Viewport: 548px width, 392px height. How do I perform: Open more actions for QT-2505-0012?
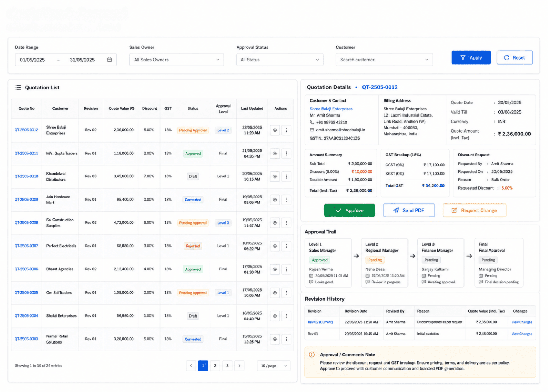point(286,130)
